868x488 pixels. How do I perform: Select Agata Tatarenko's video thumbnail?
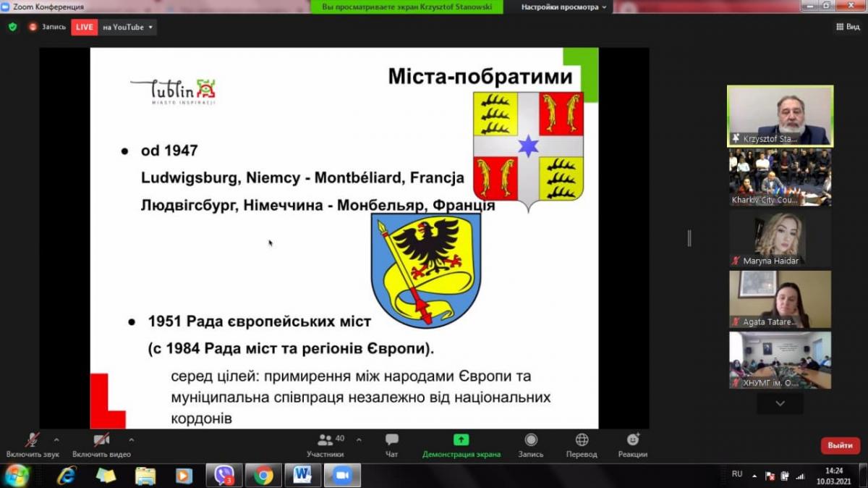[x=780, y=300]
